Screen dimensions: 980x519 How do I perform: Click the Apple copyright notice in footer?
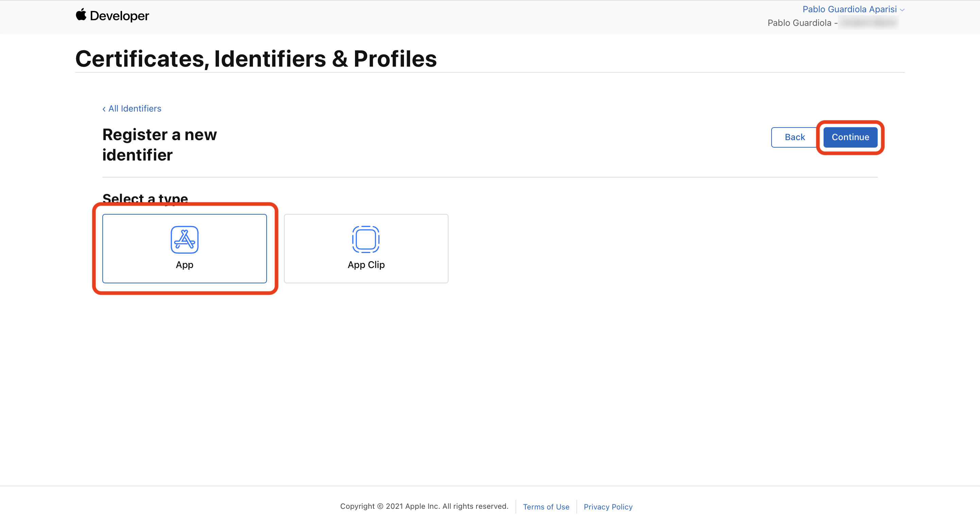coord(424,506)
